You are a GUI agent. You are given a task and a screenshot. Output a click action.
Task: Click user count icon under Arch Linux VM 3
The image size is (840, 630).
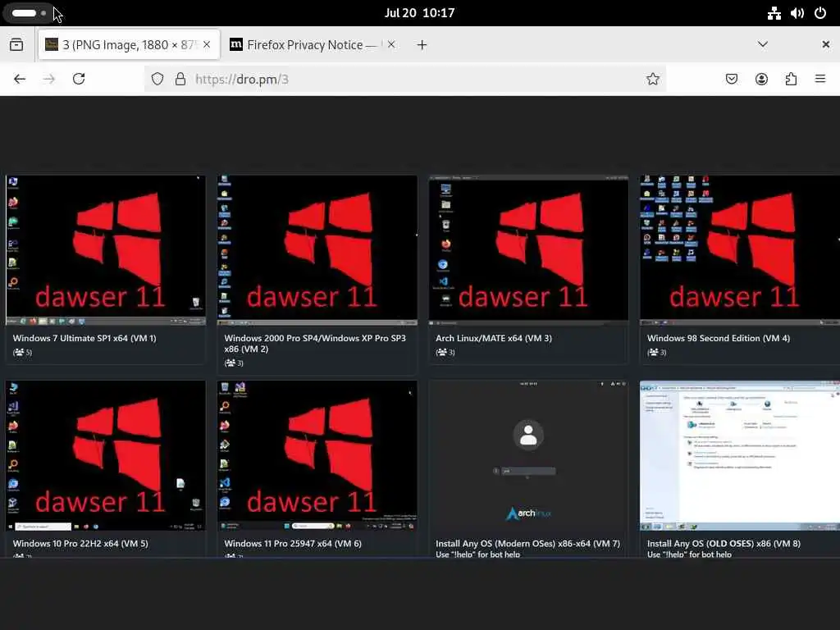[x=442, y=352]
